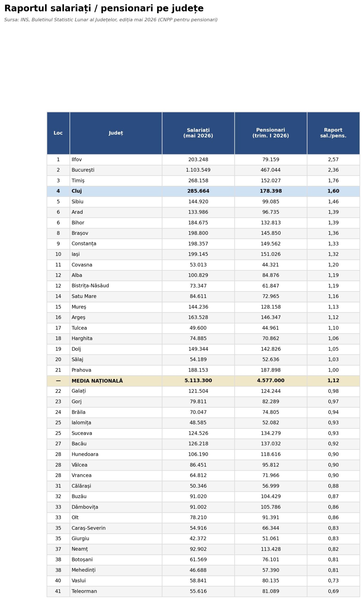The image size is (364, 601).
Task: Select the Hunedoara county cell
Action: coord(116,455)
